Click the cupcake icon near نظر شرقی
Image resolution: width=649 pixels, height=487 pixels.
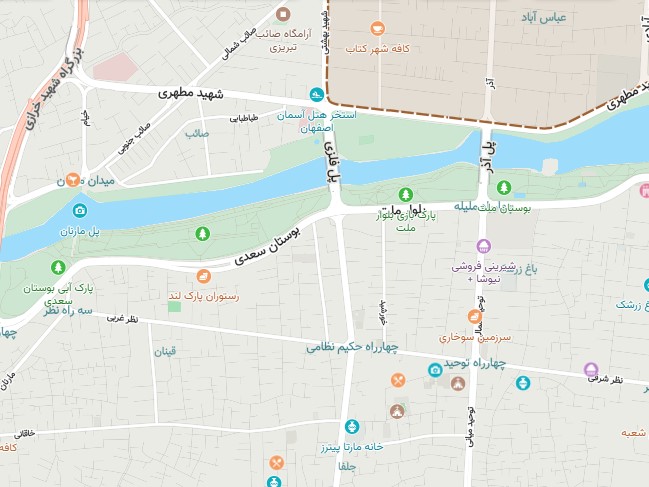click(591, 369)
